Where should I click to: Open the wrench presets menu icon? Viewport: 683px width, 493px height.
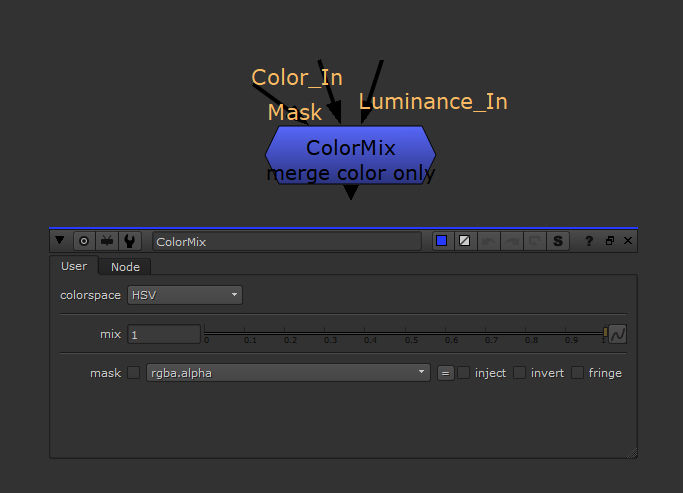(x=129, y=241)
